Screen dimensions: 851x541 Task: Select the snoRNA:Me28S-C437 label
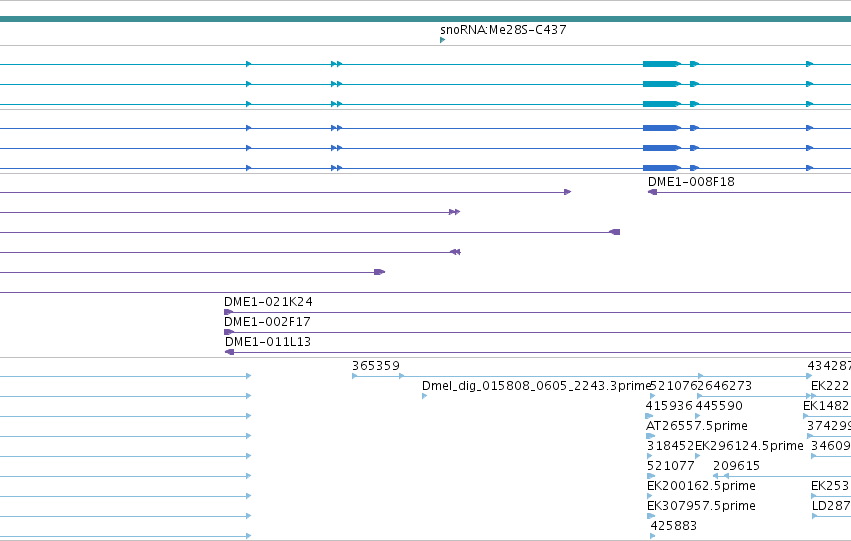pyautogui.click(x=503, y=30)
